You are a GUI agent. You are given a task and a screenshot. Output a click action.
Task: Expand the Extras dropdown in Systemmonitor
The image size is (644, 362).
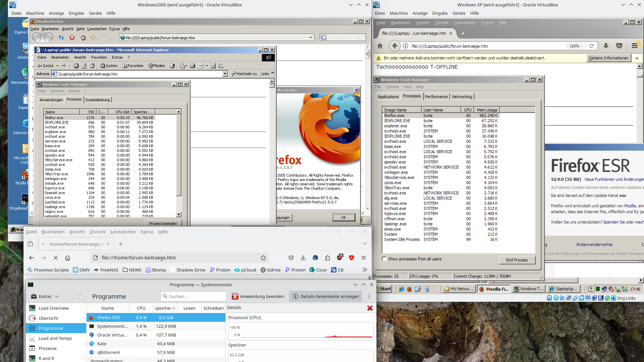[45, 296]
